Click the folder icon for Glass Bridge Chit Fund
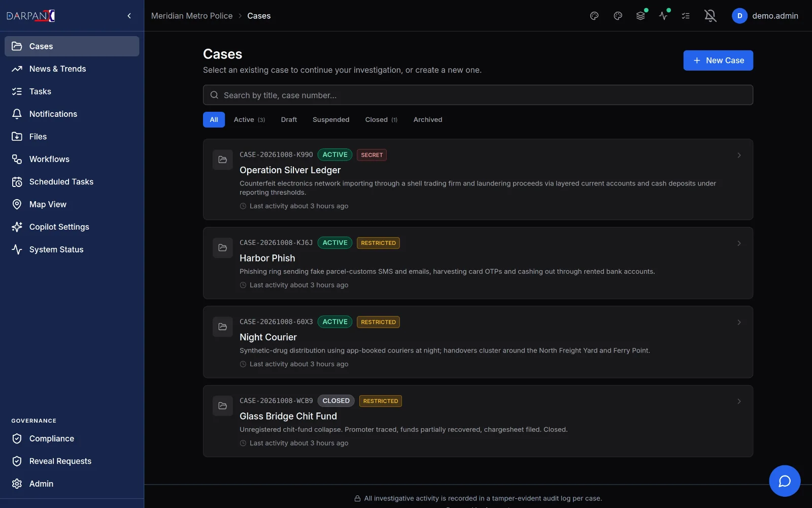 (222, 406)
